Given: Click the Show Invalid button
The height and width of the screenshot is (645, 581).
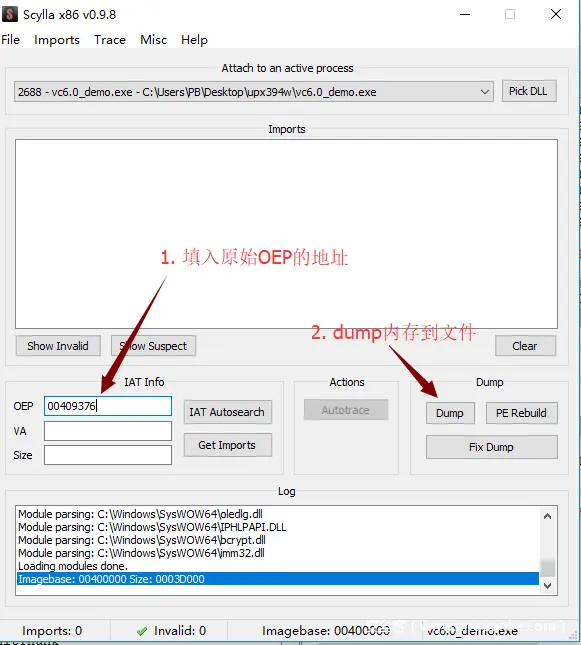Looking at the screenshot, I should 58,346.
